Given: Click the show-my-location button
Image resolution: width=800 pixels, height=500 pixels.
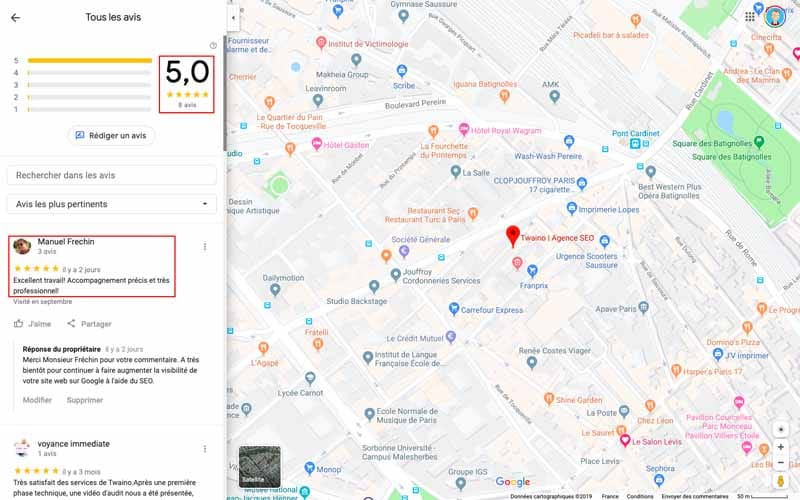Looking at the screenshot, I should tap(781, 430).
